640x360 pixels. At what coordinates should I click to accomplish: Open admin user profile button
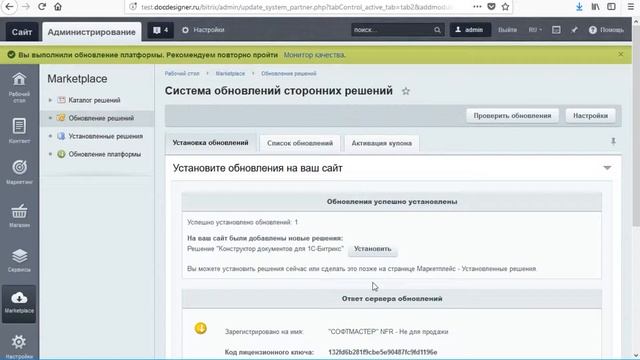[x=470, y=30]
